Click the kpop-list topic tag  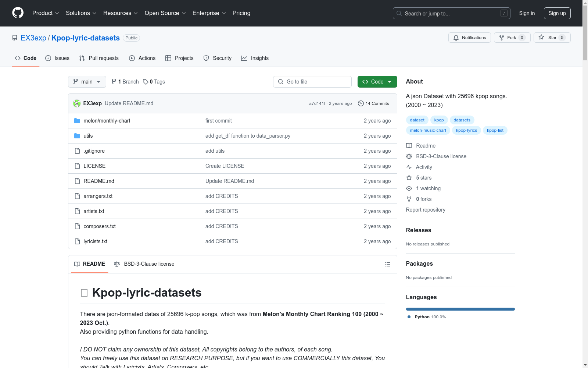495,130
